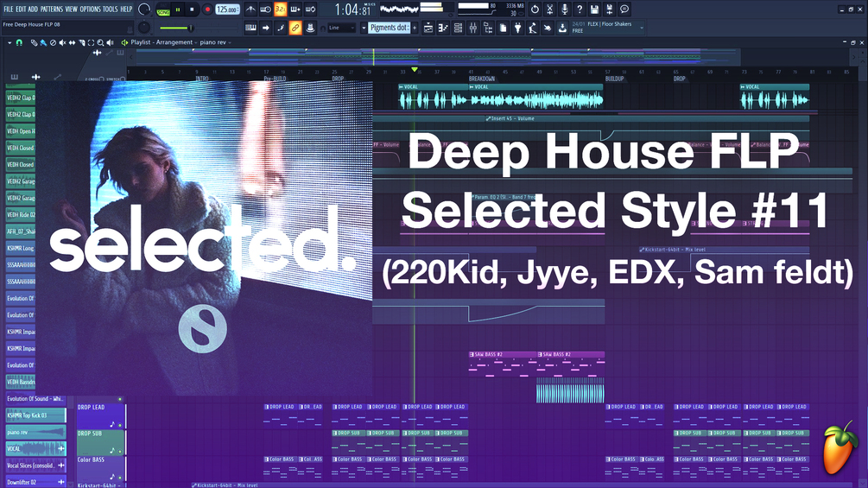Toggle note/clip grouping link icon
Viewport: 868px width, 488px height.
point(295,28)
